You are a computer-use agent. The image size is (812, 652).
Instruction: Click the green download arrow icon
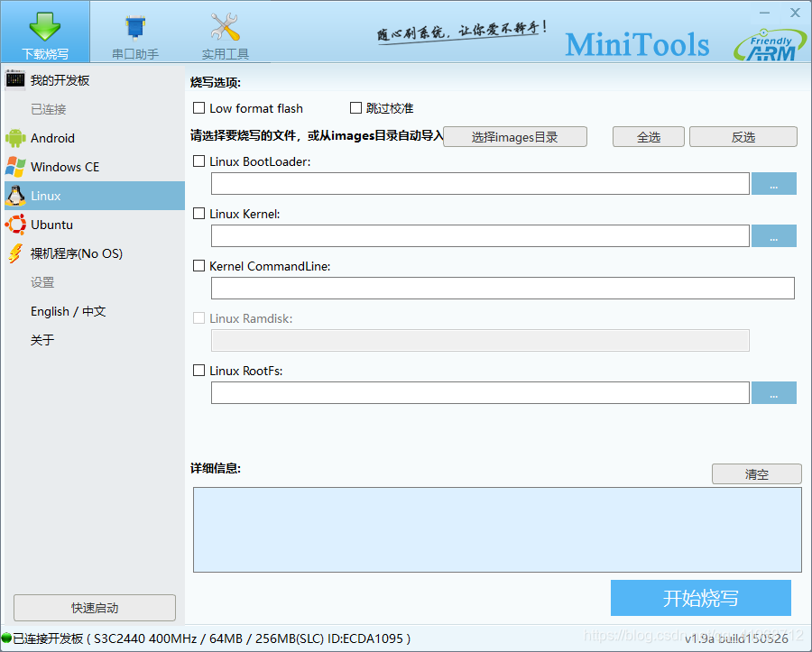[x=45, y=25]
